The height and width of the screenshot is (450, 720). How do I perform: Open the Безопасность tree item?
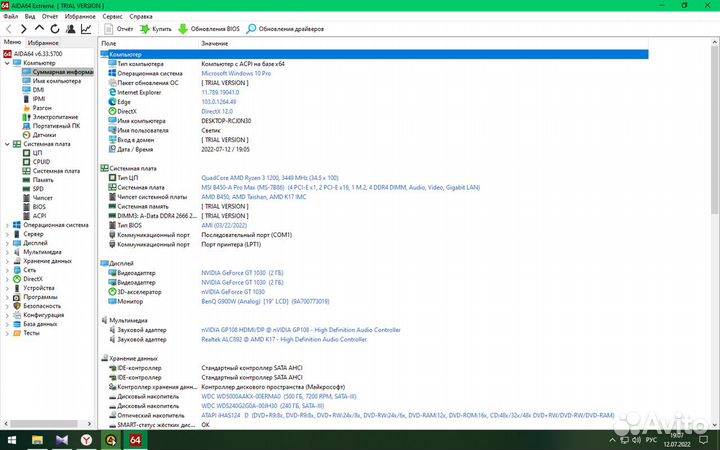click(37, 306)
